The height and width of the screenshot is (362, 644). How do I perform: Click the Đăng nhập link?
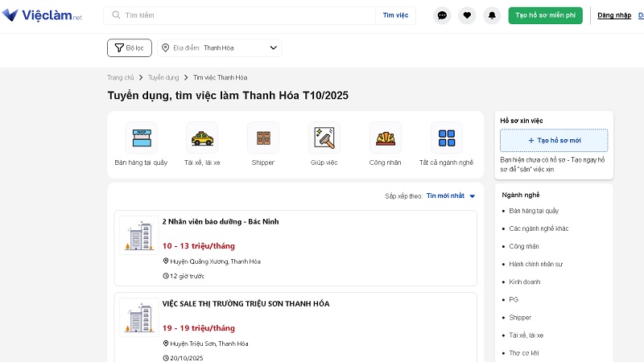tap(614, 15)
